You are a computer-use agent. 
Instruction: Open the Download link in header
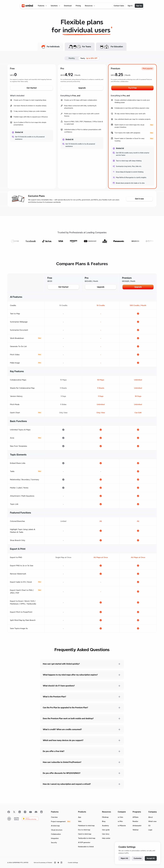pos(68,6)
